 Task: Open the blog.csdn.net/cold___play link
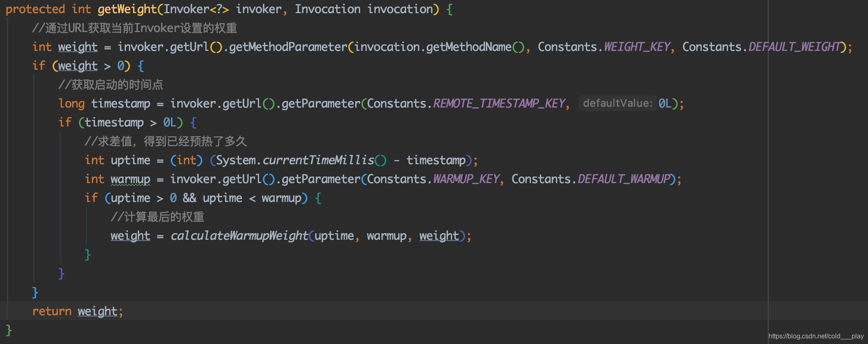[x=816, y=336]
